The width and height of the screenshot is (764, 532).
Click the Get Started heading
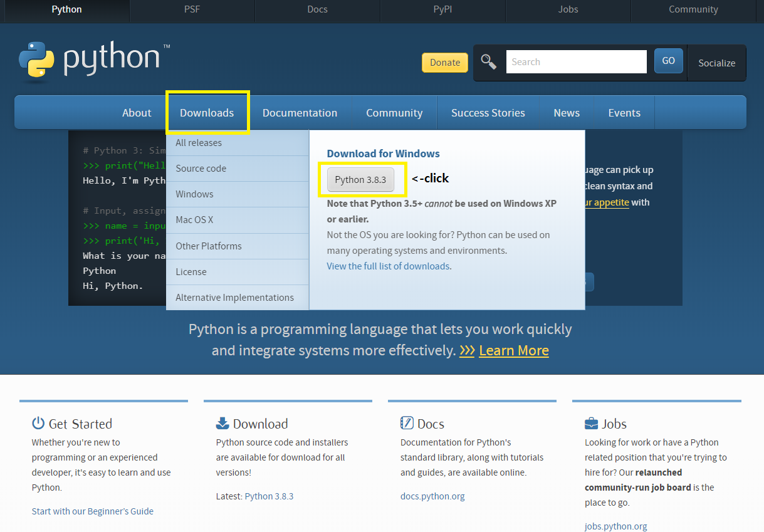click(80, 424)
